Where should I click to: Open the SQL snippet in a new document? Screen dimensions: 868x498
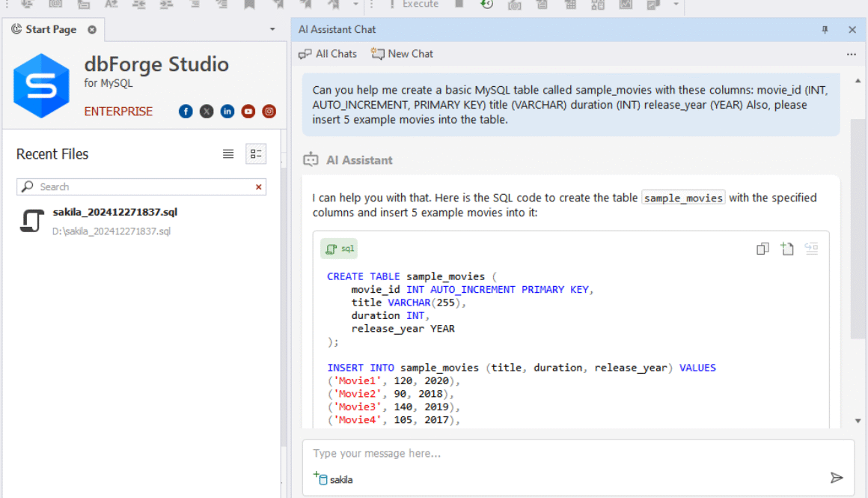[x=787, y=248]
